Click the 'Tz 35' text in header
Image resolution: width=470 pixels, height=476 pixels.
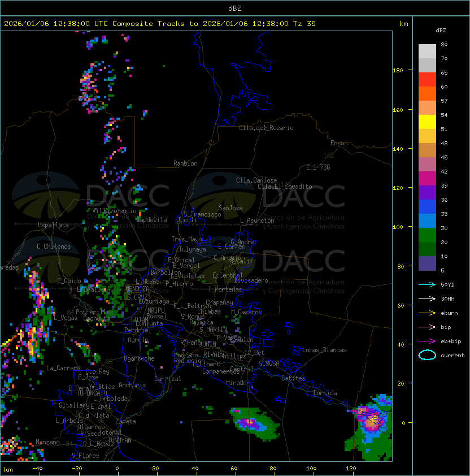[x=304, y=24]
